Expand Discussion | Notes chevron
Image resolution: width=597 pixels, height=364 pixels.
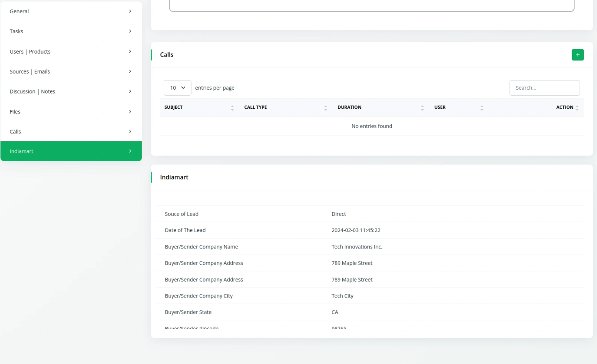tap(130, 91)
